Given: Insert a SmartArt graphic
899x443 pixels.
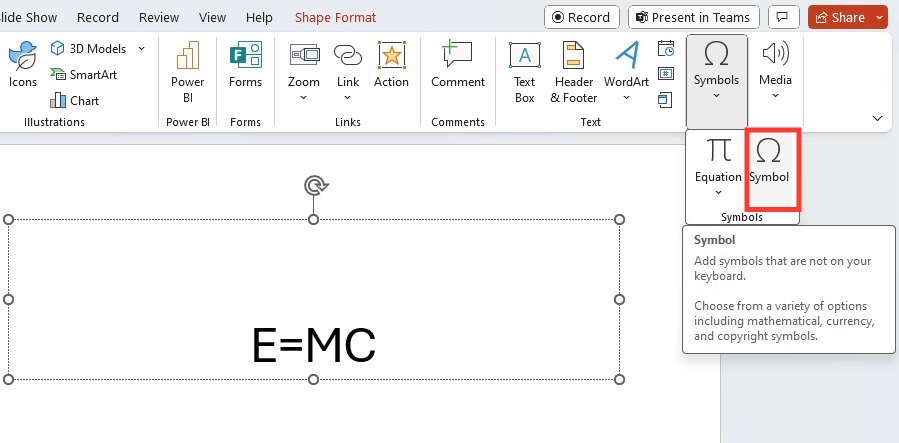Looking at the screenshot, I should (83, 75).
